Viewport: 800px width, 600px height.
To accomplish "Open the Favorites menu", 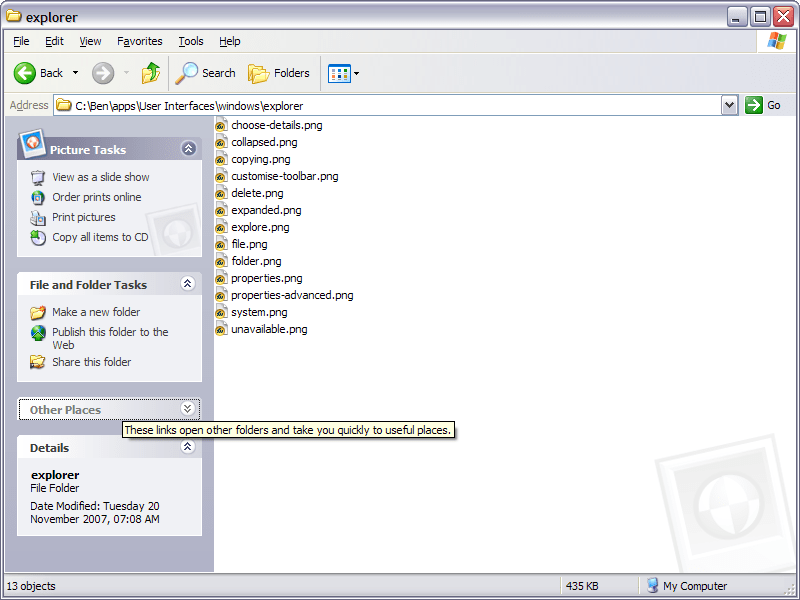I will [x=139, y=41].
